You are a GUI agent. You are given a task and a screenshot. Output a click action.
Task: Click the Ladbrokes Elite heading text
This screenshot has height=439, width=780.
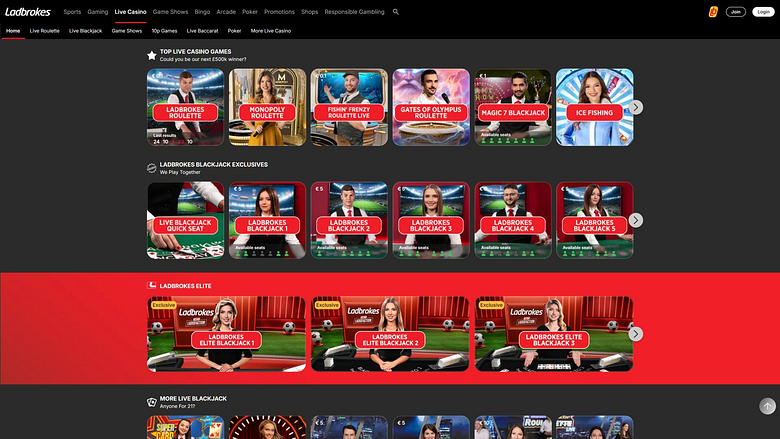pos(186,286)
